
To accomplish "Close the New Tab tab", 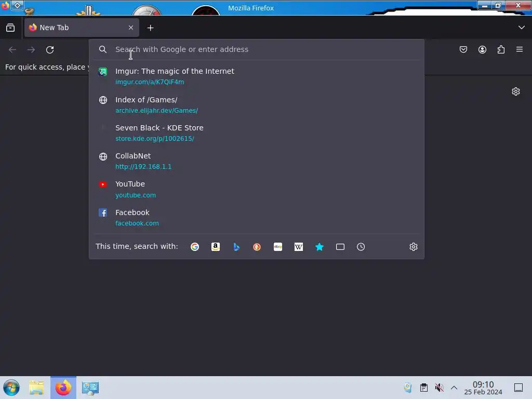I will tap(131, 28).
